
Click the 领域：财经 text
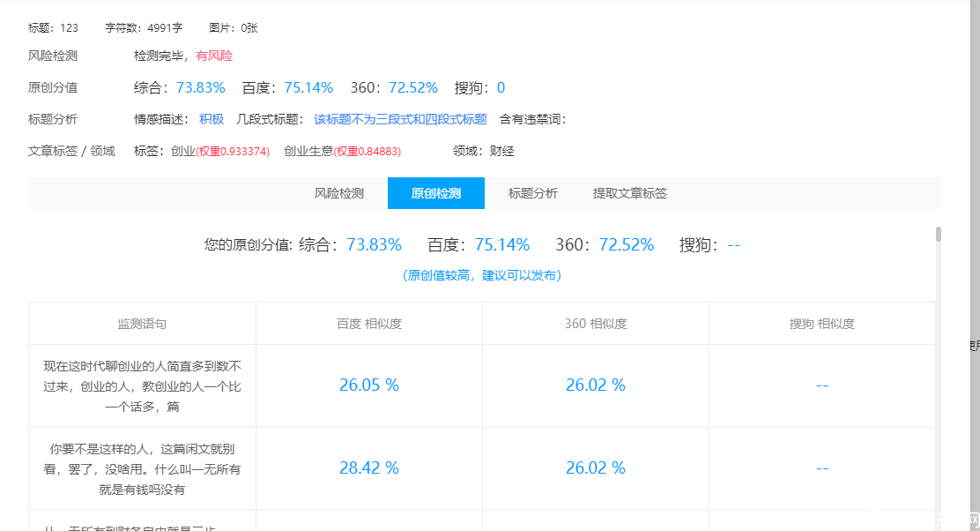click(x=483, y=151)
